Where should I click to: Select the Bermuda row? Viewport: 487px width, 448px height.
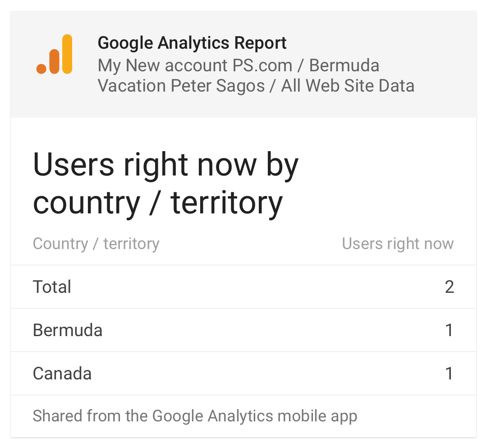click(243, 330)
